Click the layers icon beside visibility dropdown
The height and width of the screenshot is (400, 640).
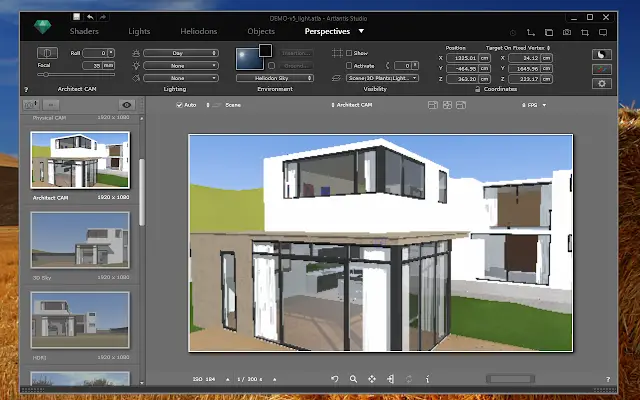(336, 78)
